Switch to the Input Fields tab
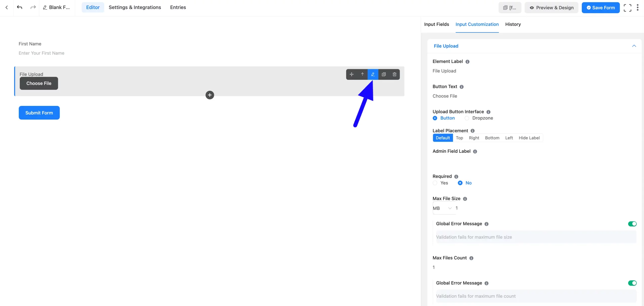 point(436,24)
